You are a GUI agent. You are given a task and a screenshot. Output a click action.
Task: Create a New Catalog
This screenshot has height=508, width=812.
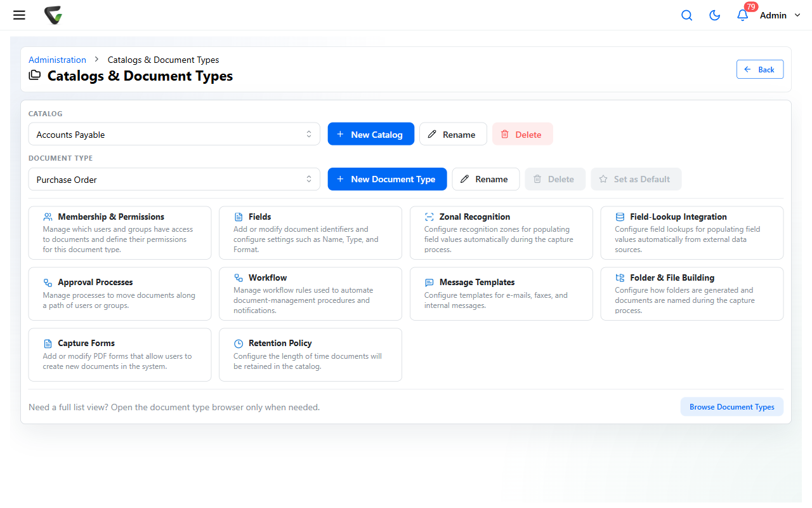(370, 134)
